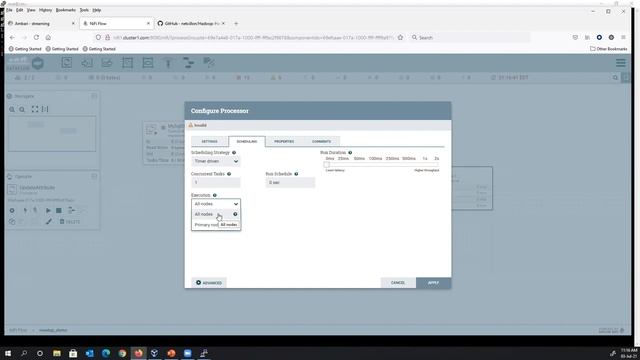Switch to the Scheduling tab
Image resolution: width=640 pixels, height=360 pixels.
(x=247, y=141)
